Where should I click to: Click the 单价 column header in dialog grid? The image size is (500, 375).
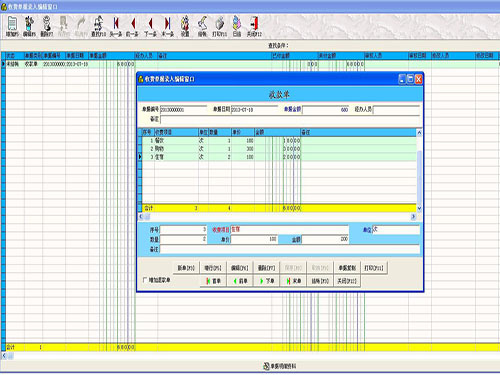243,132
